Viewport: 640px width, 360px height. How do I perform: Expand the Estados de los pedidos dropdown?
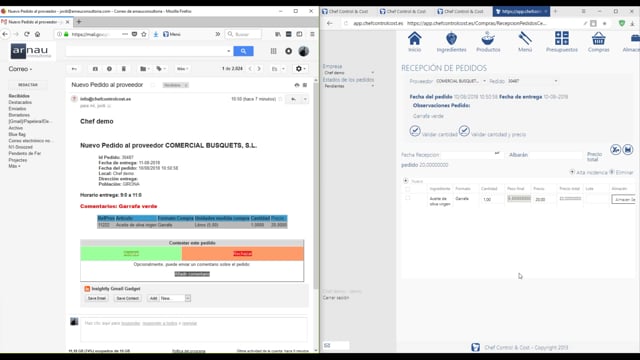click(x=349, y=86)
